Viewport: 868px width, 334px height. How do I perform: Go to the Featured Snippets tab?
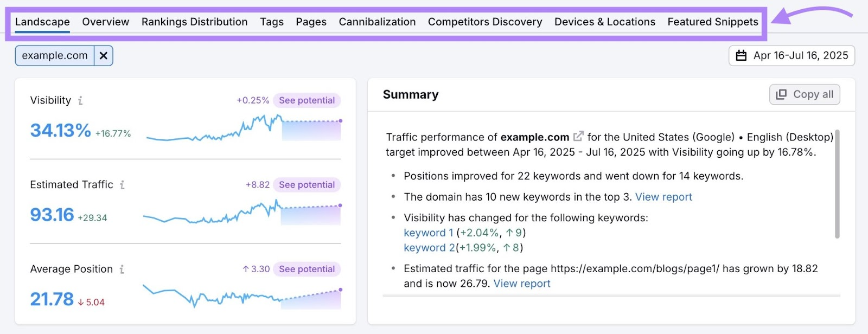click(x=712, y=22)
